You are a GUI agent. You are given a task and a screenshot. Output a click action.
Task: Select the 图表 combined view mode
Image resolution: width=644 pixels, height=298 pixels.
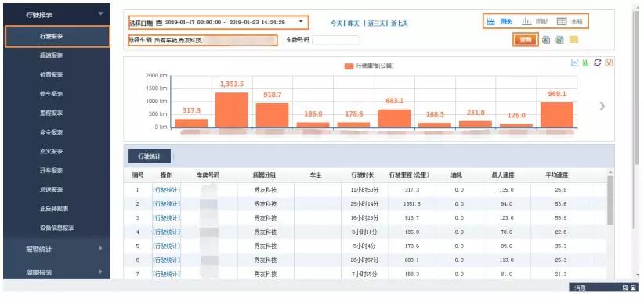pos(499,21)
